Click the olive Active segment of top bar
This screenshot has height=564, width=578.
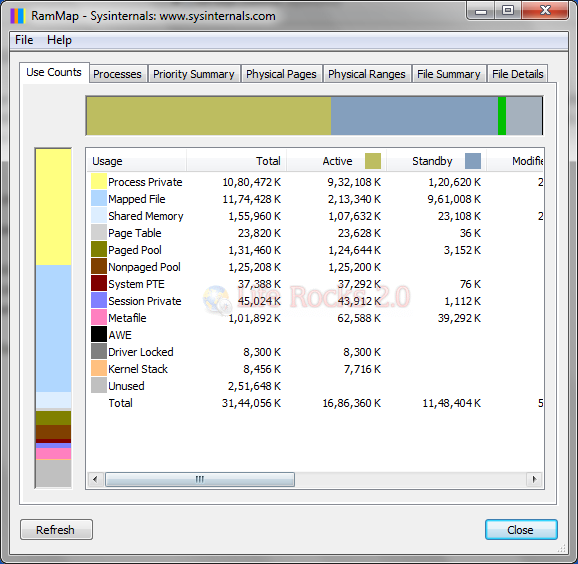click(x=209, y=116)
